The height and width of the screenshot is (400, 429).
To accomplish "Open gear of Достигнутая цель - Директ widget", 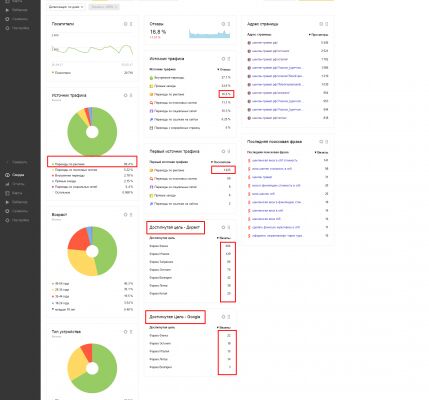I will tap(223, 227).
